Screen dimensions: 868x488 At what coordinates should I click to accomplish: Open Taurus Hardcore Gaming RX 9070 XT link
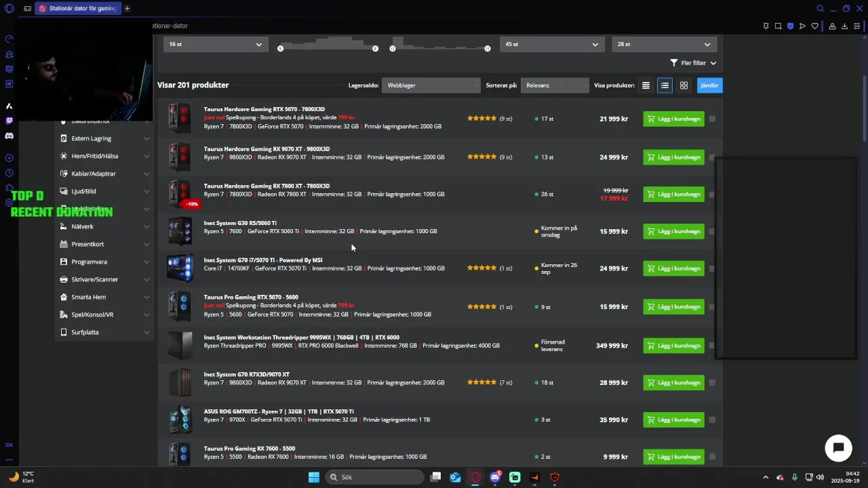pos(267,149)
